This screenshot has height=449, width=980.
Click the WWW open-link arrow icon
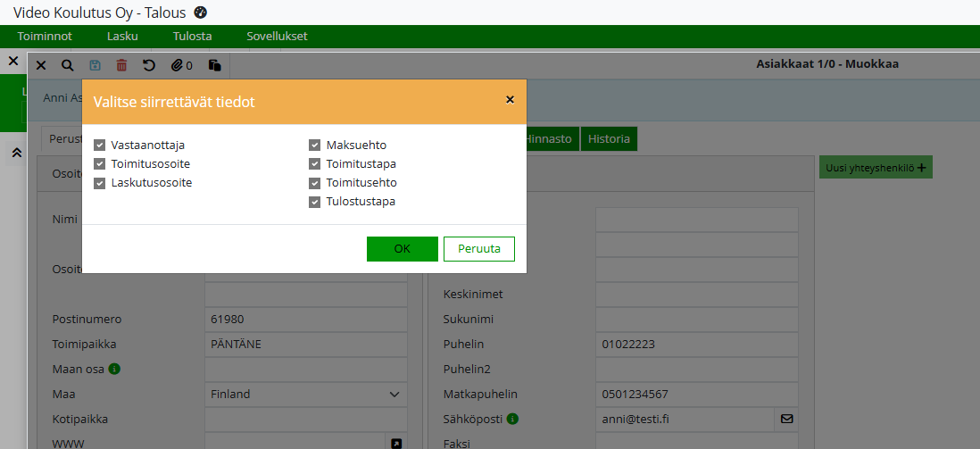(396, 444)
